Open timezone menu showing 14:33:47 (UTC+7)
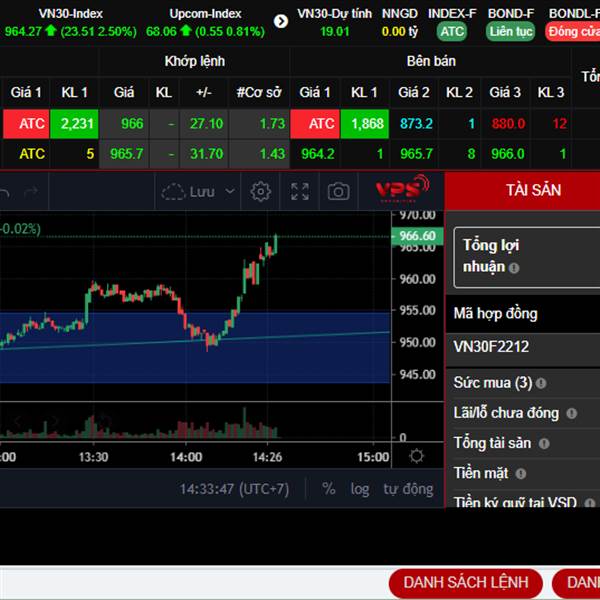Viewport: 600px width, 600px height. point(234,489)
